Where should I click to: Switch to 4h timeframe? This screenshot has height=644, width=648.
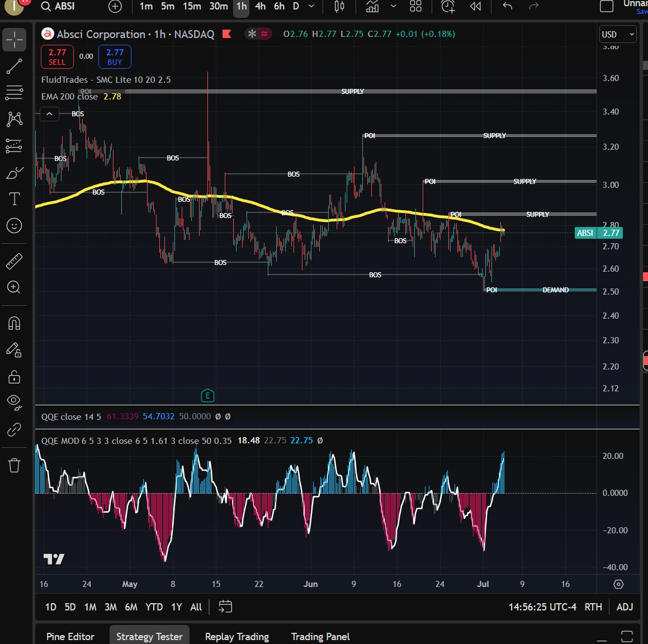pyautogui.click(x=261, y=6)
